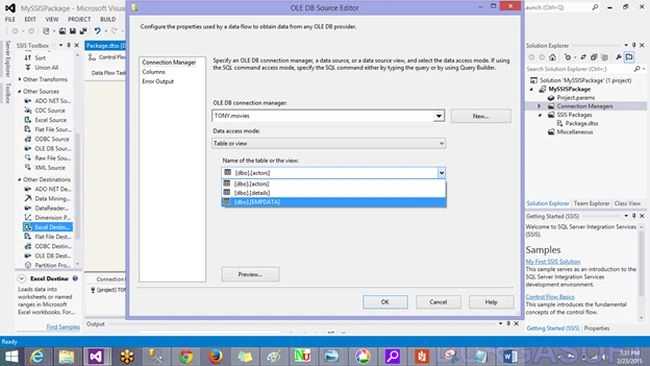
Task: Open the BUILD menu
Action: [108, 19]
